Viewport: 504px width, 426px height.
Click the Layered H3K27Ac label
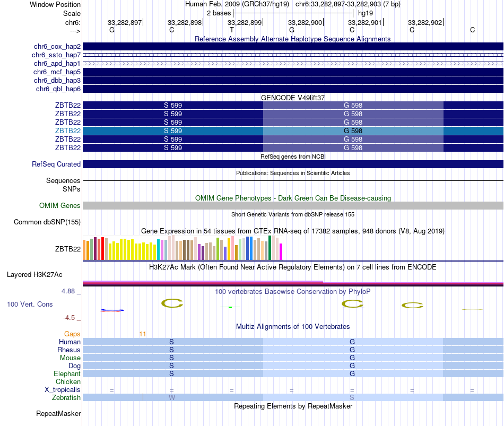coord(34,275)
